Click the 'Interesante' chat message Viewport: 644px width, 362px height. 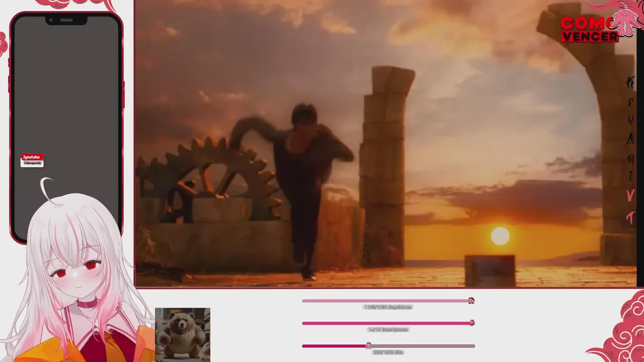pos(32,163)
